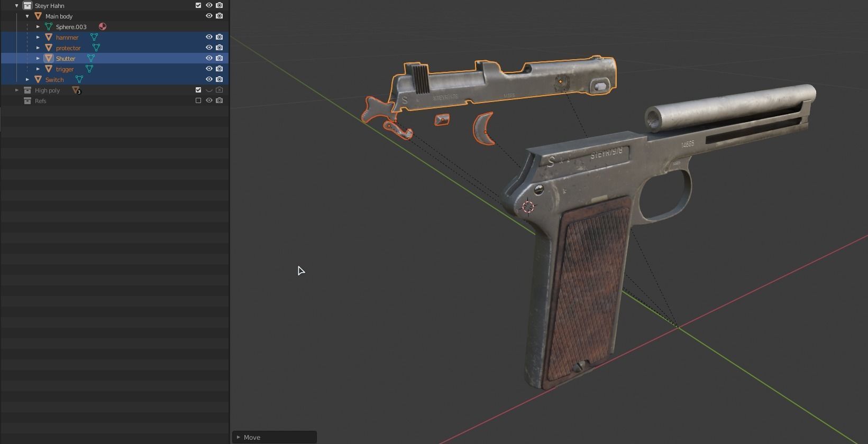868x444 pixels.
Task: Hide Shutter object in viewport
Action: click(x=209, y=58)
